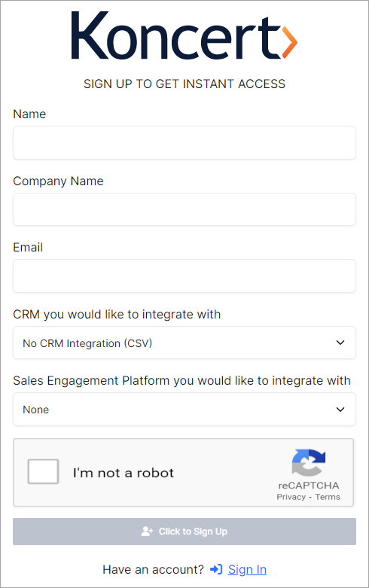
Task: Focus the Email input field
Action: click(184, 276)
